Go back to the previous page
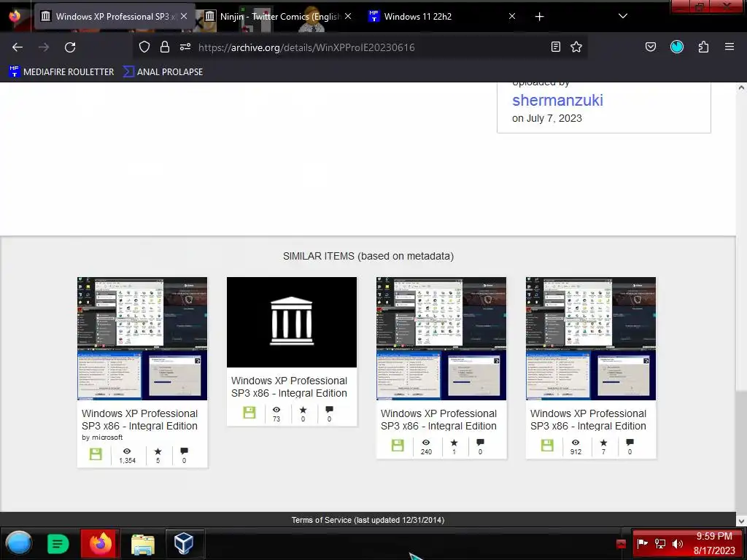The width and height of the screenshot is (747, 560). tap(18, 47)
